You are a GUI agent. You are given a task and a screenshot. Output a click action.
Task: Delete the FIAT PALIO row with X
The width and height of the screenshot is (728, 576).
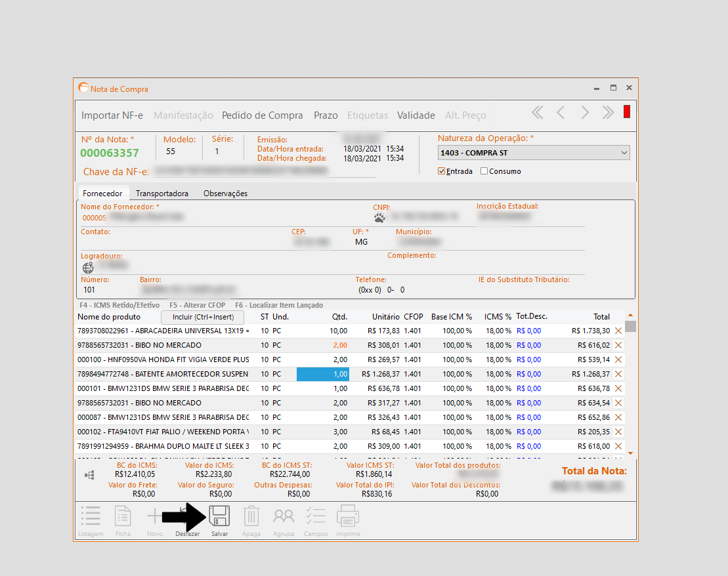(618, 432)
